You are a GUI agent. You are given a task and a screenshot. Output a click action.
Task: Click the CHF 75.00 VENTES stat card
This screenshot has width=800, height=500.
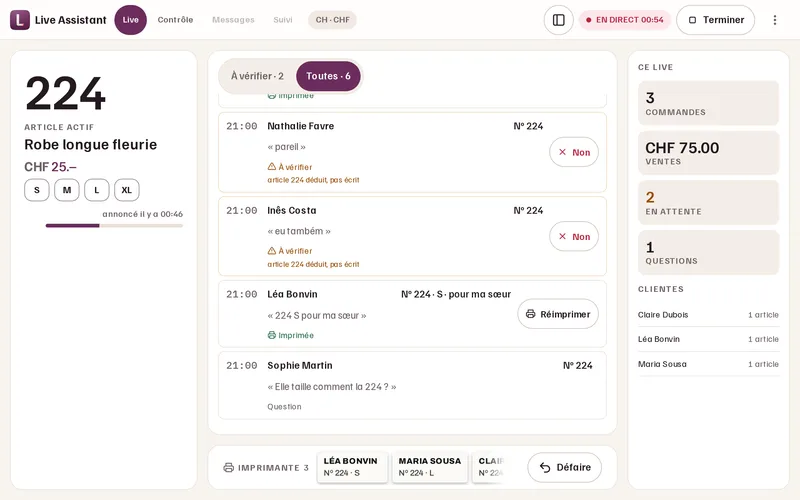click(x=708, y=153)
